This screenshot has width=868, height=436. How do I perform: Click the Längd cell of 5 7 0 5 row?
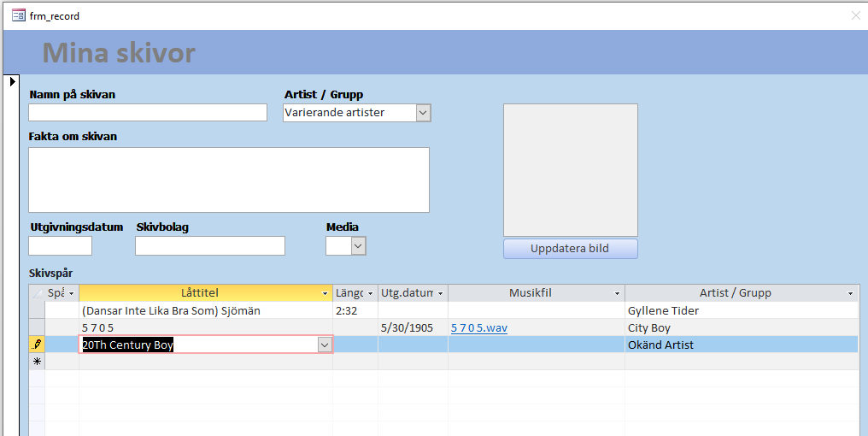coord(355,328)
